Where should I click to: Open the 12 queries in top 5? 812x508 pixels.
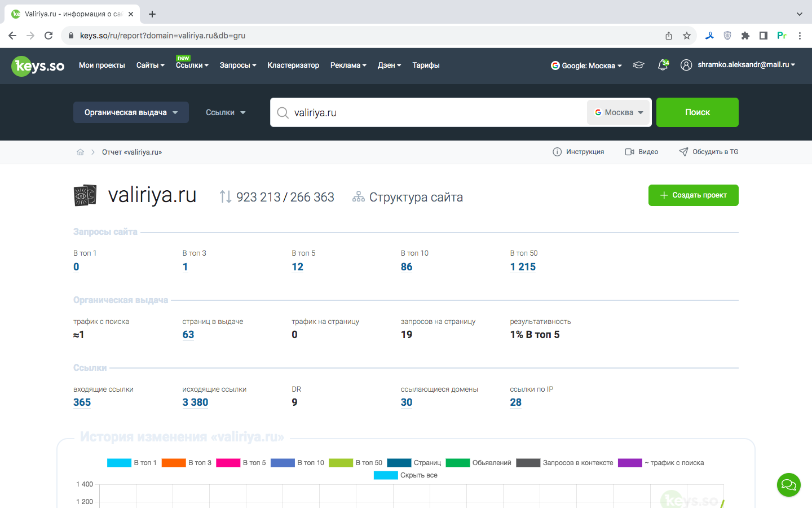click(x=298, y=267)
